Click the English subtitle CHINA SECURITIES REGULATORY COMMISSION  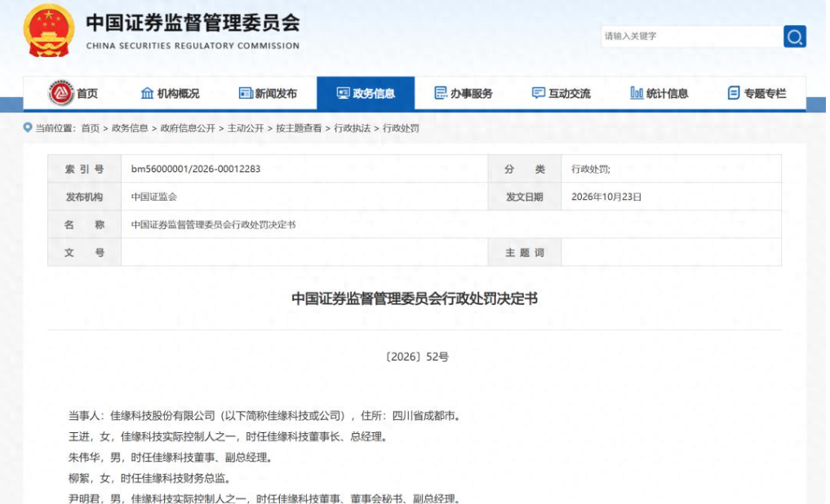coord(193,46)
